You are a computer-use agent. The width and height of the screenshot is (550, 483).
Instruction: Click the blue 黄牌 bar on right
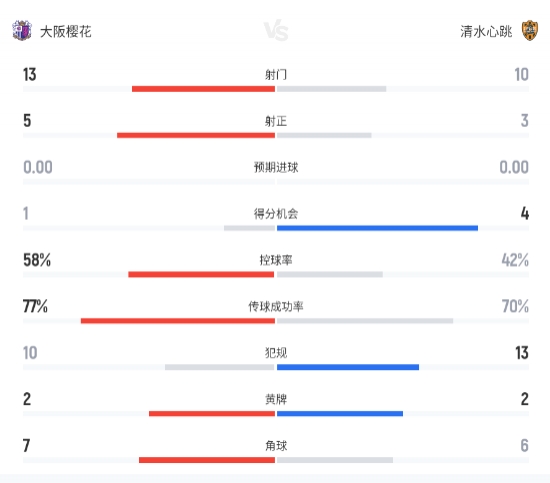(x=340, y=414)
